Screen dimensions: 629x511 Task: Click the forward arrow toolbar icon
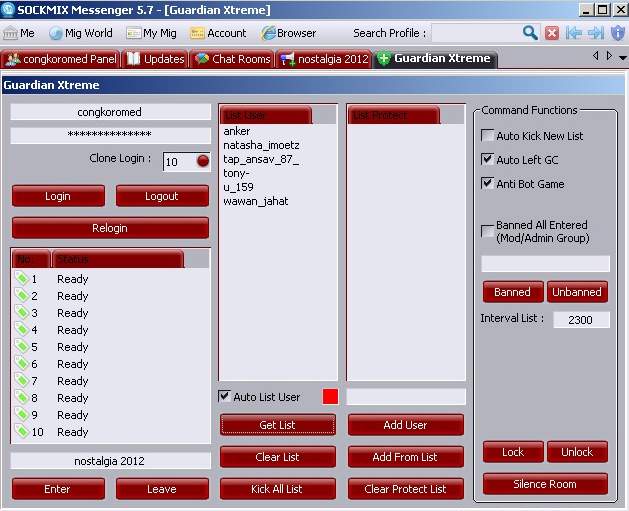[x=596, y=33]
